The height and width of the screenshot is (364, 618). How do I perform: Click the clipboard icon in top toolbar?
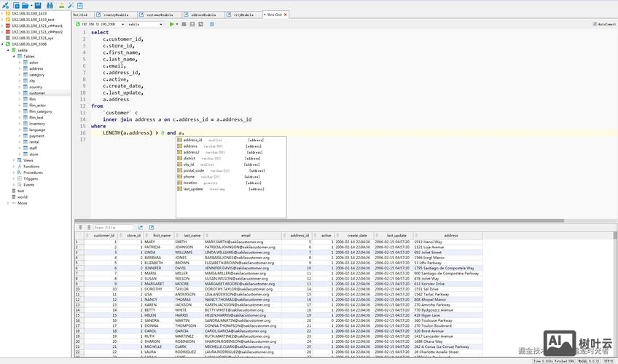point(79,5)
